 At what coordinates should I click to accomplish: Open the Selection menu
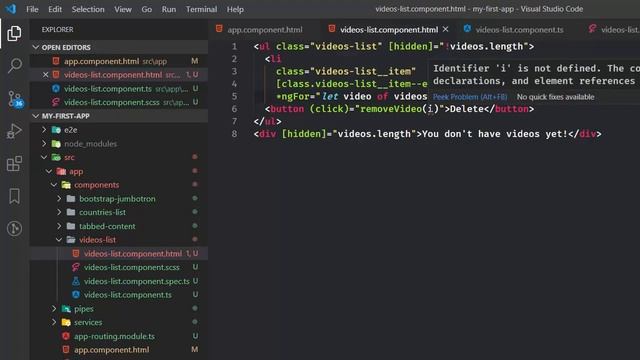[x=88, y=9]
